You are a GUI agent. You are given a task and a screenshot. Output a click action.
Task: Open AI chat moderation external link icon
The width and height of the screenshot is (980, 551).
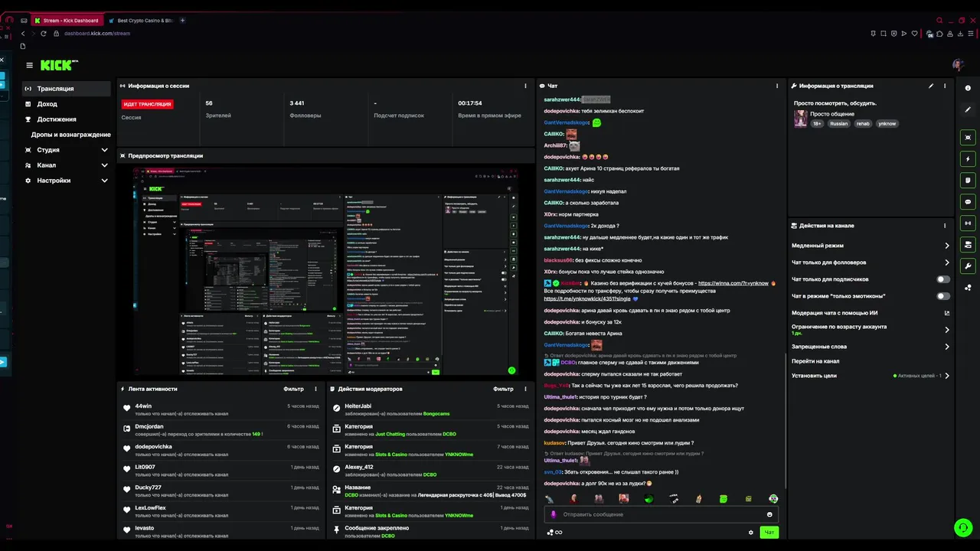click(947, 313)
